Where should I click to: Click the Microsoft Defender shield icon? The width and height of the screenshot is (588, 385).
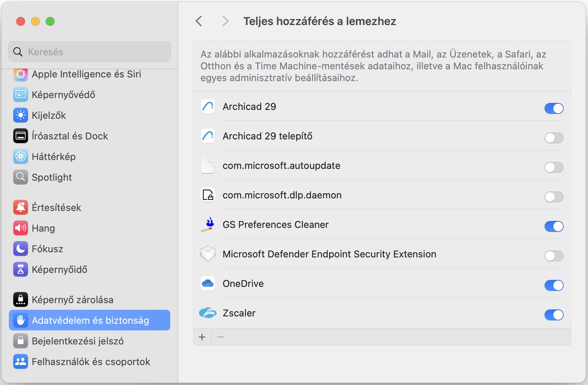point(208,254)
